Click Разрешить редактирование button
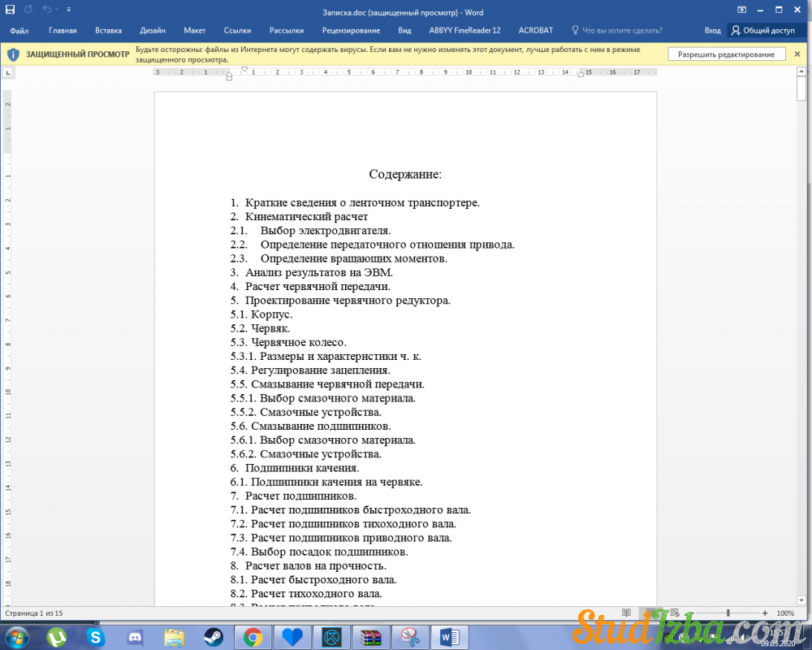The image size is (812, 650). 726,54
